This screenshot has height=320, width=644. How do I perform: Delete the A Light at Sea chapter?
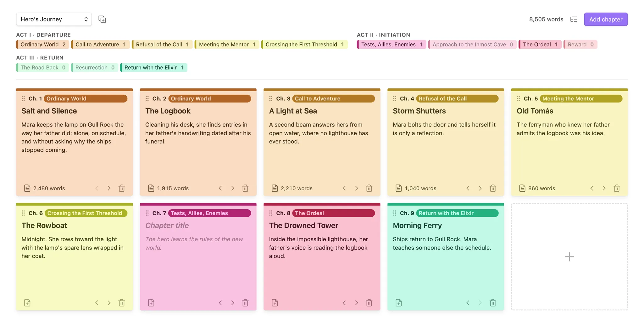click(x=369, y=188)
